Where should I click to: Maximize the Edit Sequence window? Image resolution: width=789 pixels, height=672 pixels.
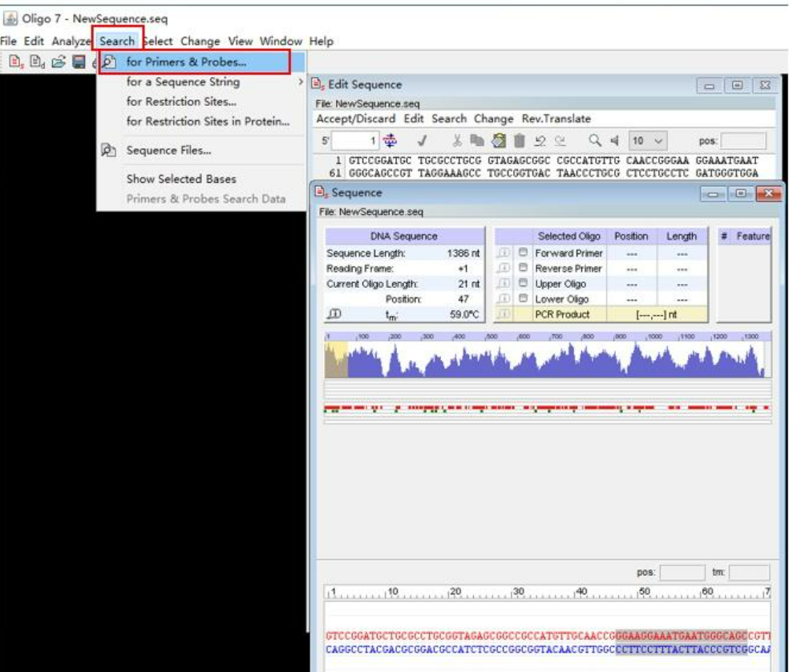pyautogui.click(x=737, y=85)
